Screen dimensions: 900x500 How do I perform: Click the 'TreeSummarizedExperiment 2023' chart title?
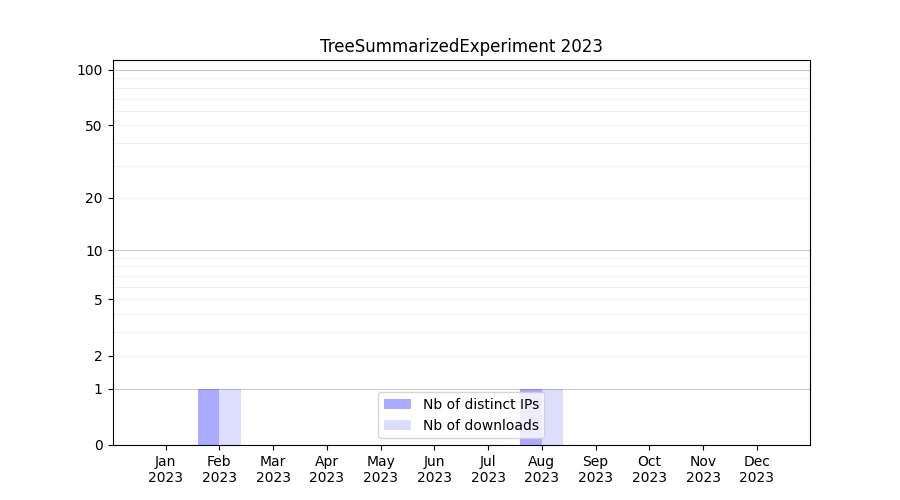pos(461,46)
